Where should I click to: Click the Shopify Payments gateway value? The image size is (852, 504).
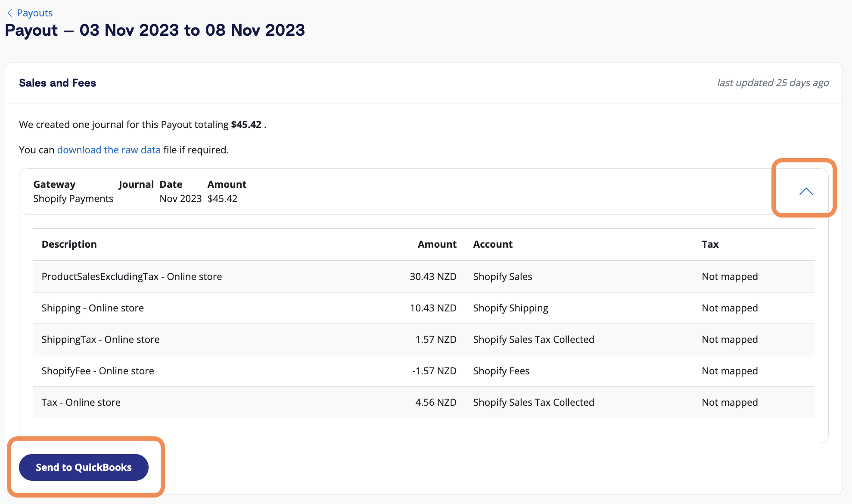(x=73, y=199)
